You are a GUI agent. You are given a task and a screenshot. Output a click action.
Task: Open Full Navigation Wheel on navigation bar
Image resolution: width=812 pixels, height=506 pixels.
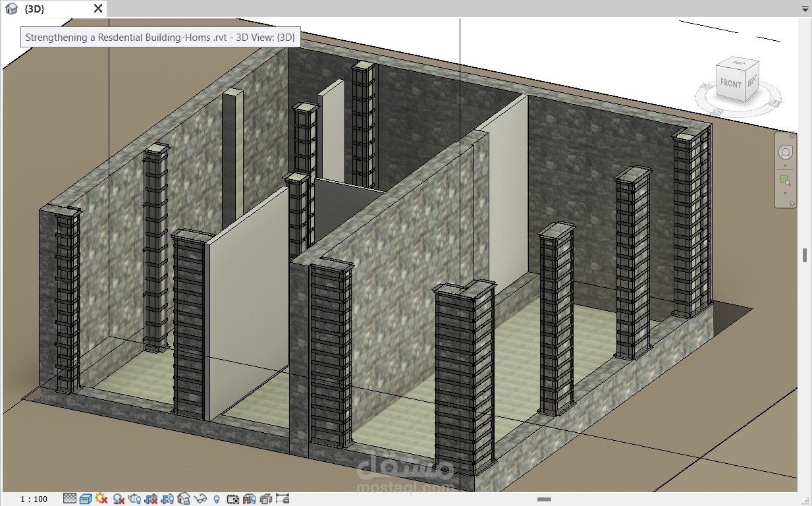785,153
